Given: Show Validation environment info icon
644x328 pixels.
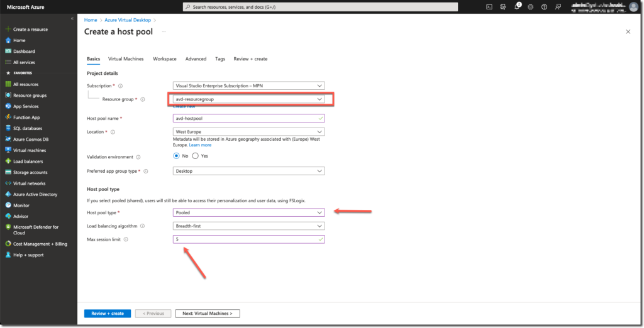Looking at the screenshot, I should point(138,157).
